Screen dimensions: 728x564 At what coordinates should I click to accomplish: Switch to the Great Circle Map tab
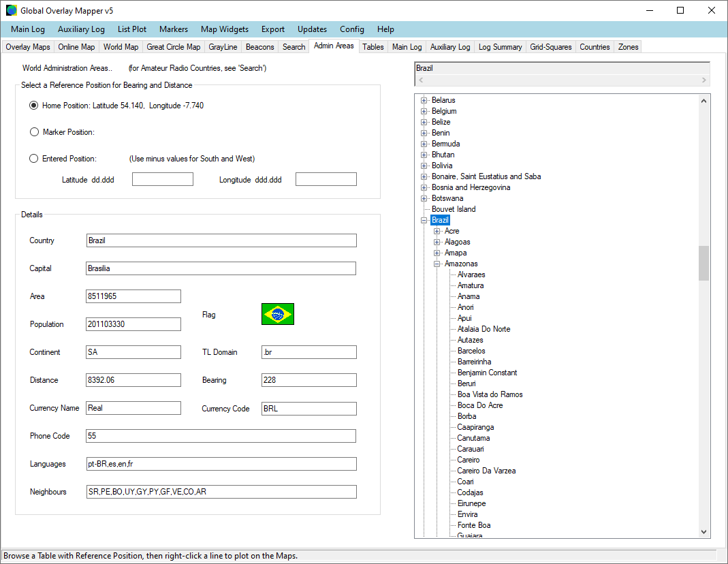click(174, 47)
